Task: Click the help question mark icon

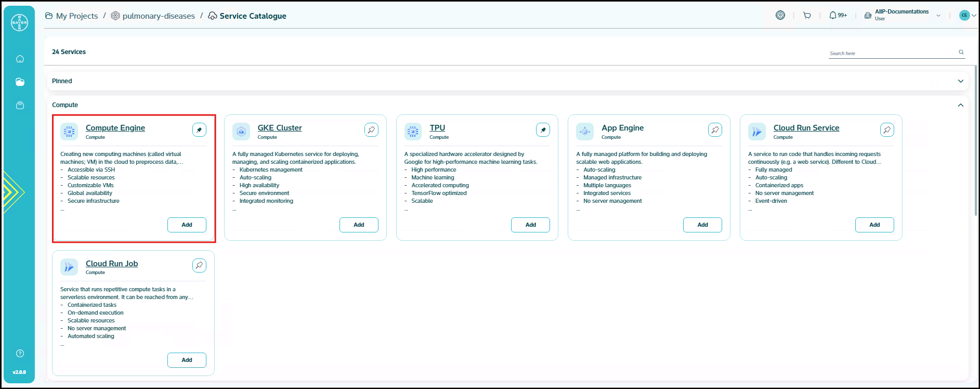Action: (20, 354)
